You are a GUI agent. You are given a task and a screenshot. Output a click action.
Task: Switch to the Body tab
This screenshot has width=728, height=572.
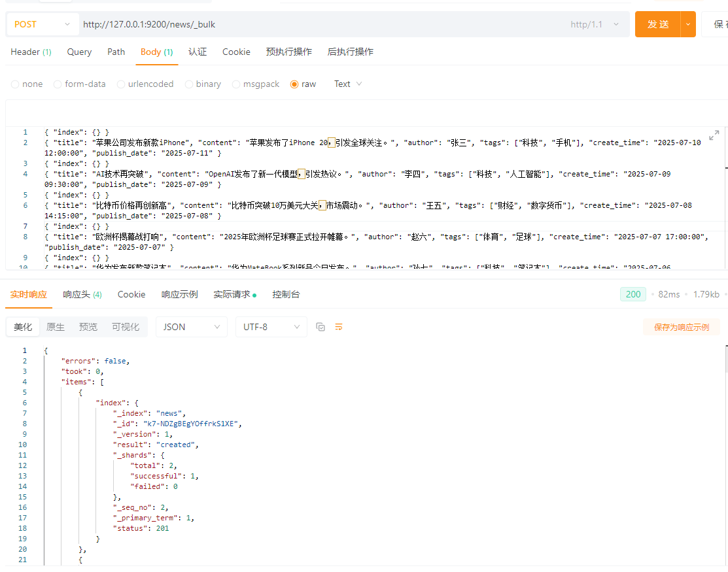(157, 52)
